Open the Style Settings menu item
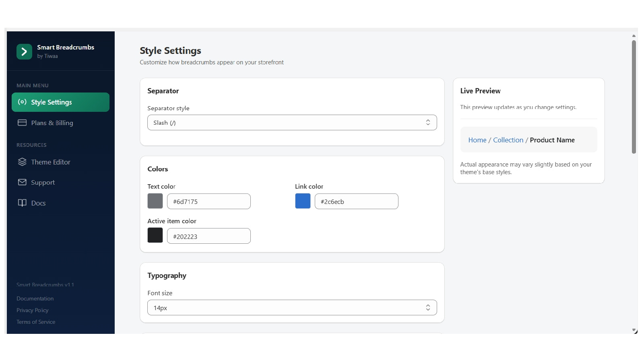The image size is (644, 362). [x=60, y=102]
